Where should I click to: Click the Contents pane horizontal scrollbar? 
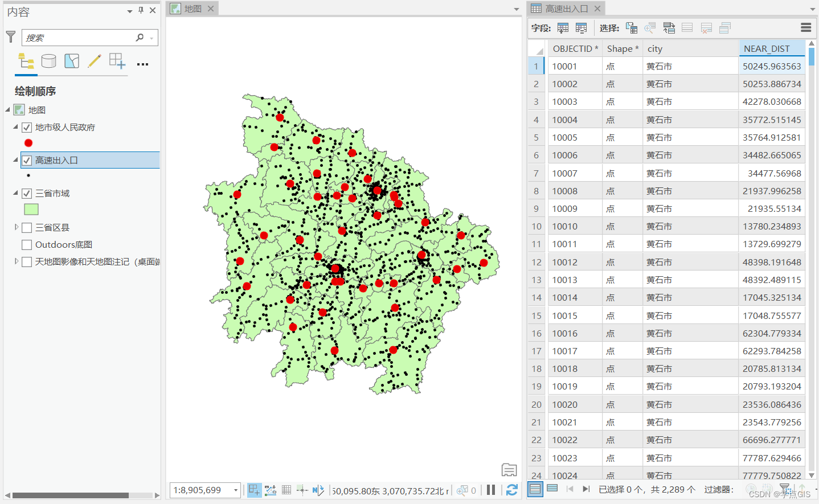[x=71, y=495]
